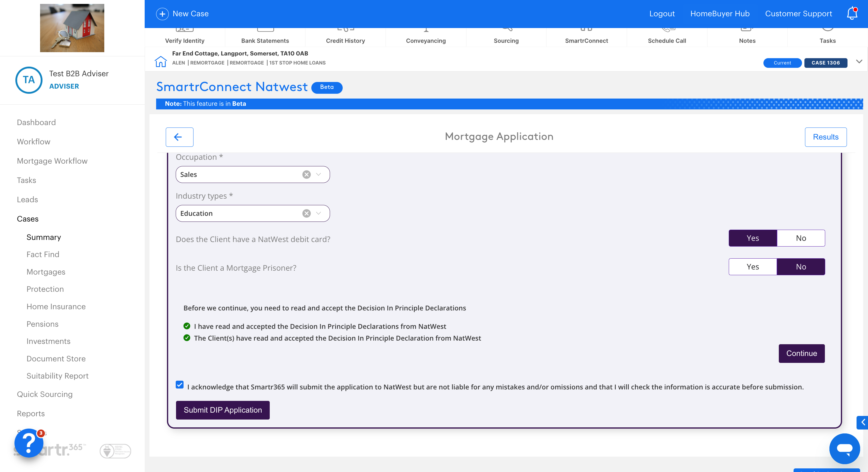The image size is (868, 472).
Task: Open the Summary case section
Action: [x=44, y=237]
